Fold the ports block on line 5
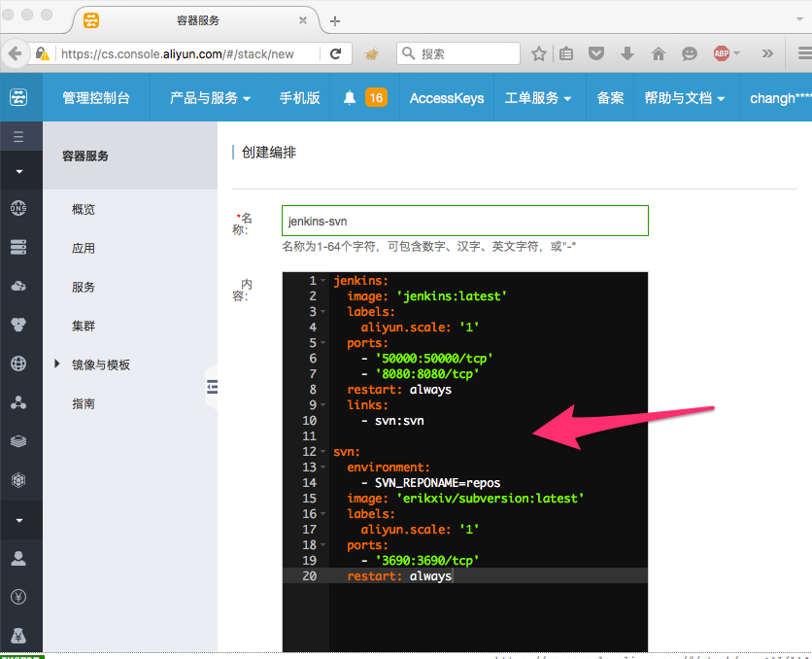This screenshot has height=659, width=812. tap(323, 342)
